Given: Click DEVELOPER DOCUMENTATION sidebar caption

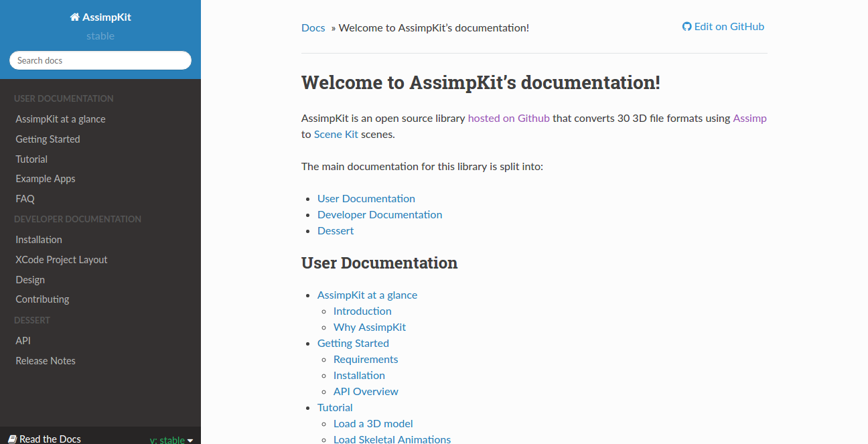Looking at the screenshot, I should point(78,219).
